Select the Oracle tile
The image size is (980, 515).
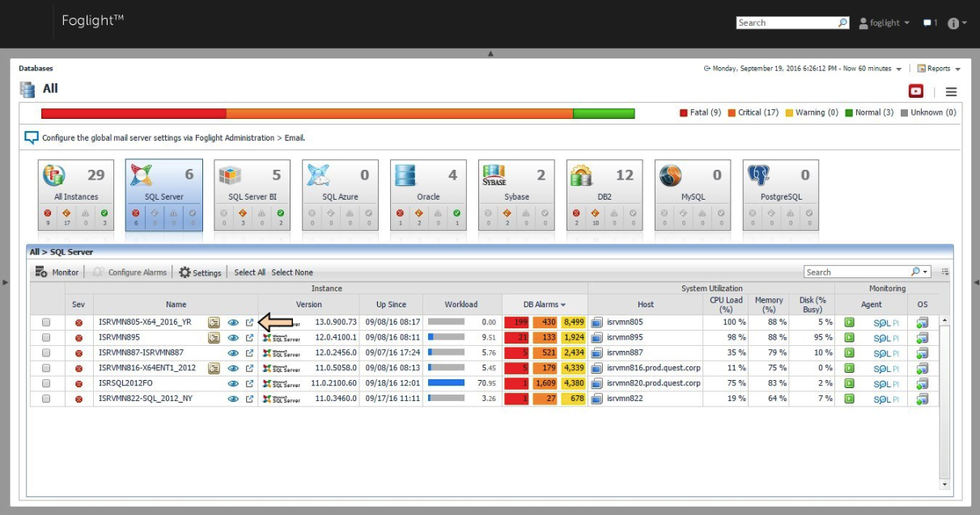428,194
